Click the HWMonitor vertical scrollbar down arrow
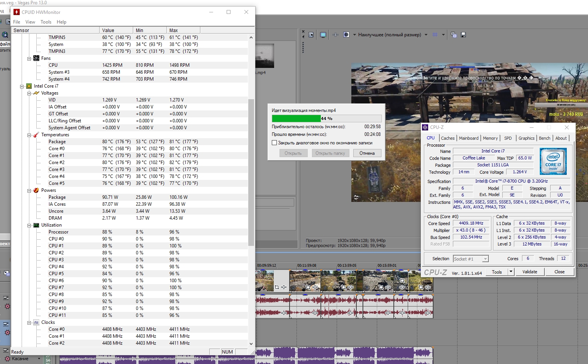Viewport: 588px width, 364px height. [x=251, y=344]
